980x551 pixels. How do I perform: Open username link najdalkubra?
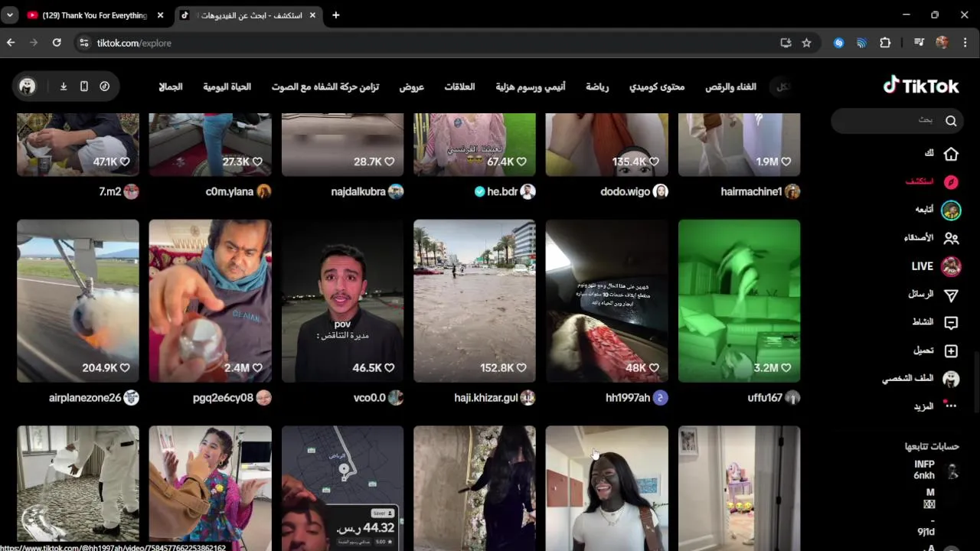tap(358, 192)
